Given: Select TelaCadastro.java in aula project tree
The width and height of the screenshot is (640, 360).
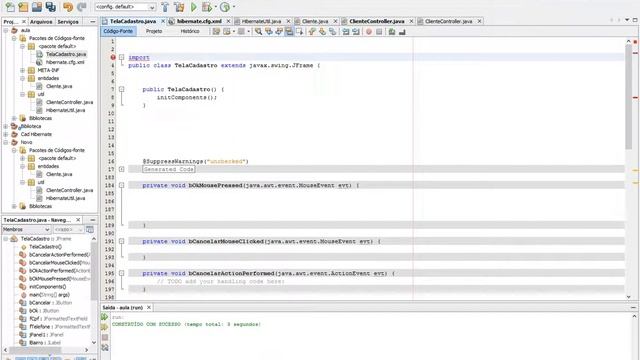Looking at the screenshot, I should coord(66,54).
